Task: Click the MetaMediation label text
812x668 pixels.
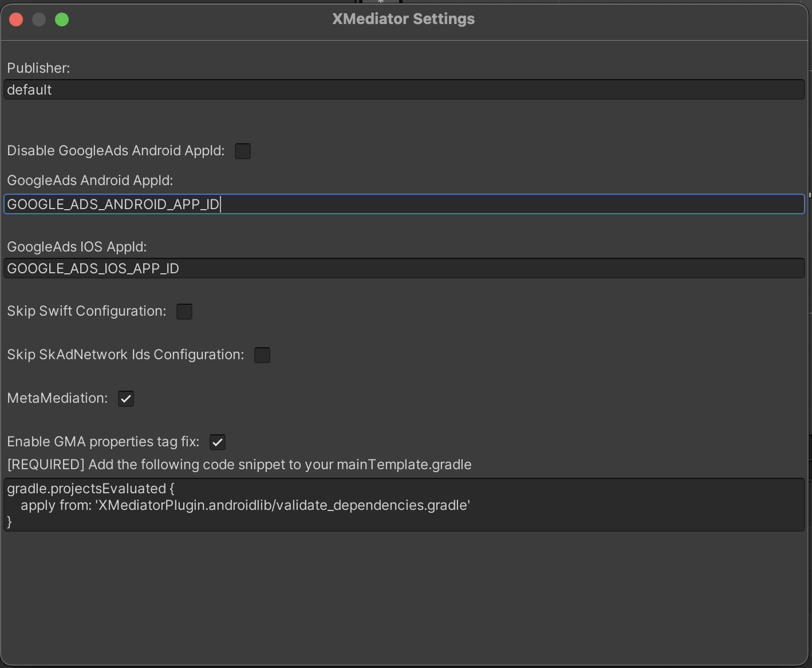Action: [57, 398]
